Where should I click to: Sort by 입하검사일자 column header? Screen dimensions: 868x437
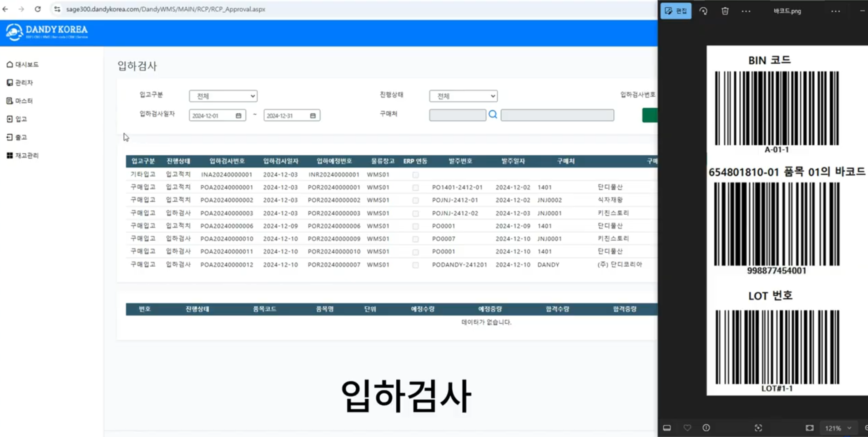pyautogui.click(x=281, y=161)
